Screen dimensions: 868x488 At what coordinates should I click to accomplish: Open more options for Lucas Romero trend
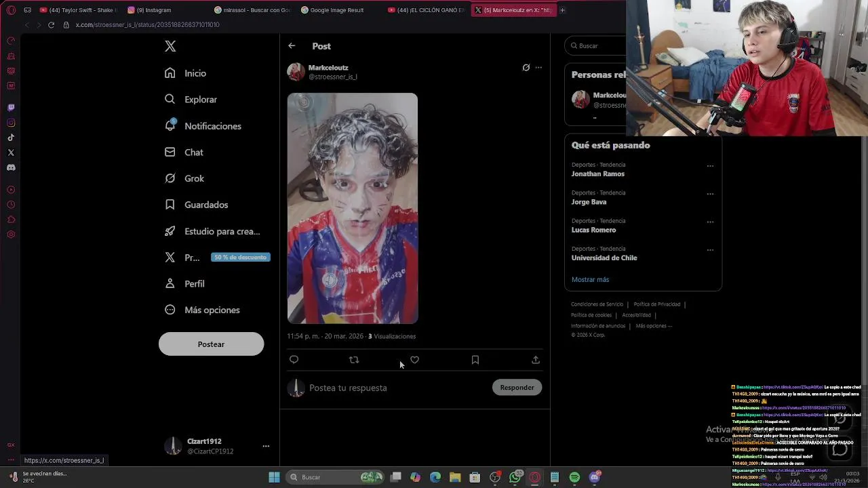(710, 222)
